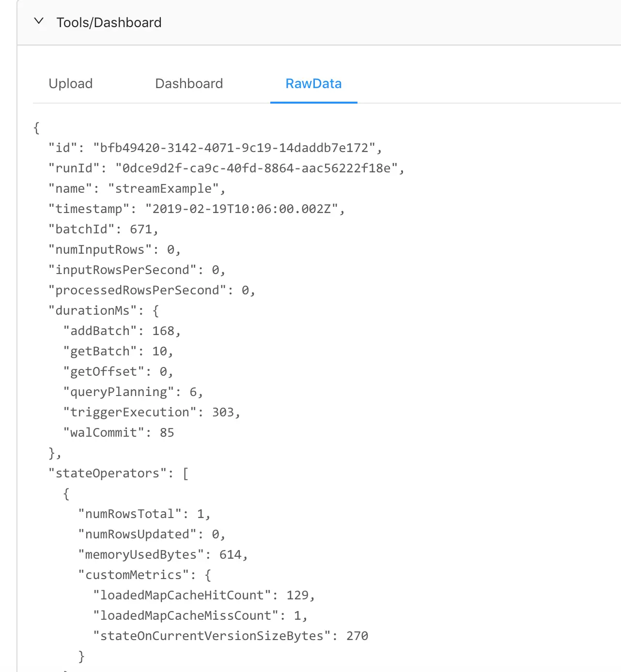The height and width of the screenshot is (672, 621).
Task: Click the "batchId": 671 line
Action: [103, 229]
